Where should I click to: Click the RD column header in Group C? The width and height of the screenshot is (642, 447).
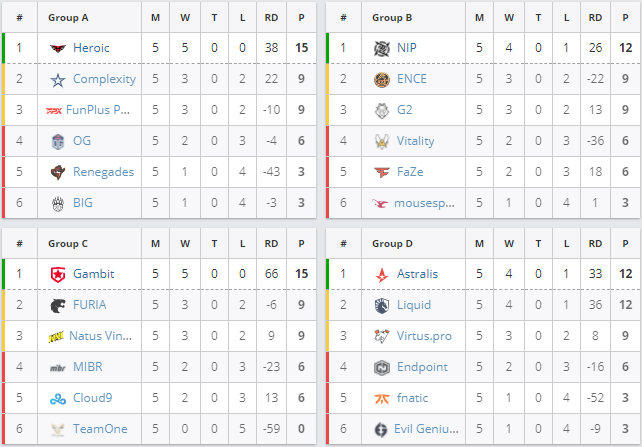click(271, 244)
